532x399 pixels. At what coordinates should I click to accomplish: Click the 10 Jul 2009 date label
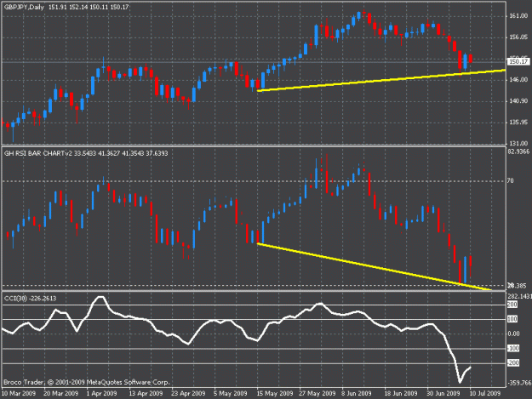(x=485, y=393)
